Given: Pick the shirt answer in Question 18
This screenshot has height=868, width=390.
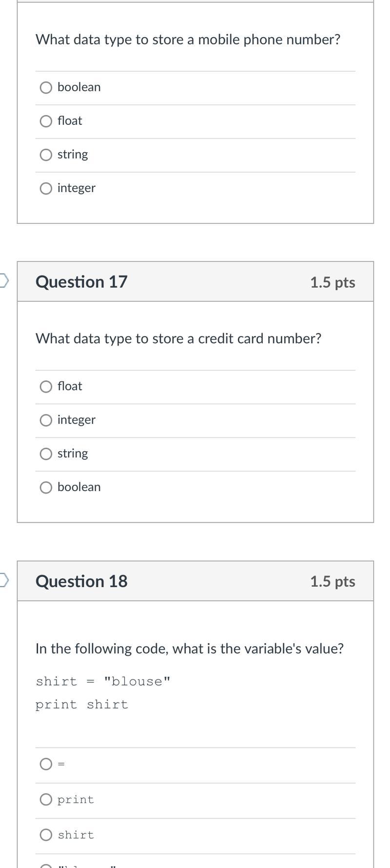Looking at the screenshot, I should coord(46,835).
